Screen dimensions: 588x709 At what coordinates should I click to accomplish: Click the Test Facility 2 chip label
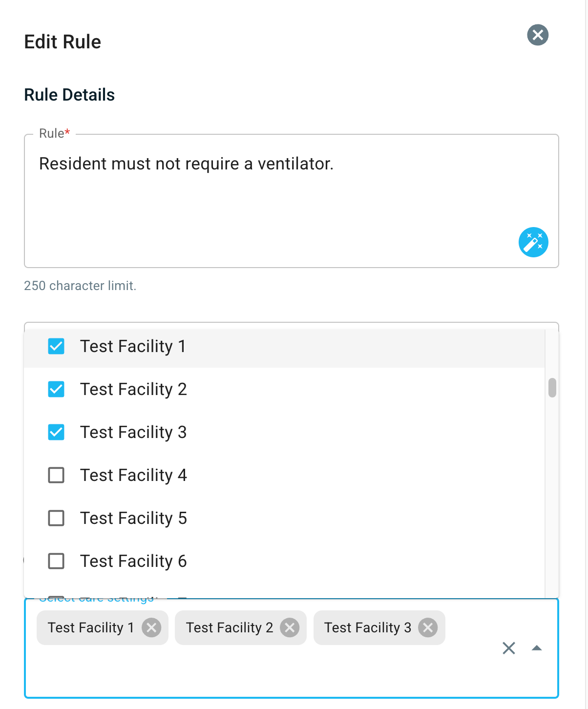coord(230,627)
